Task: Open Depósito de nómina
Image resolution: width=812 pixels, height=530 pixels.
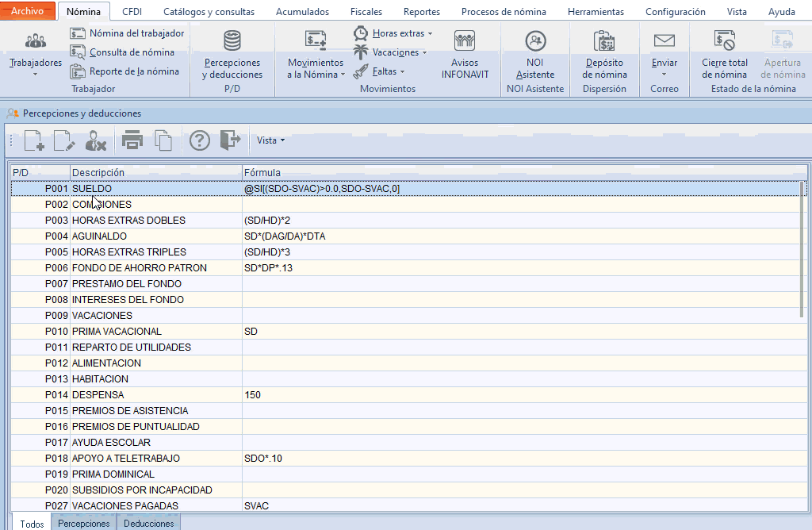Action: [604, 55]
